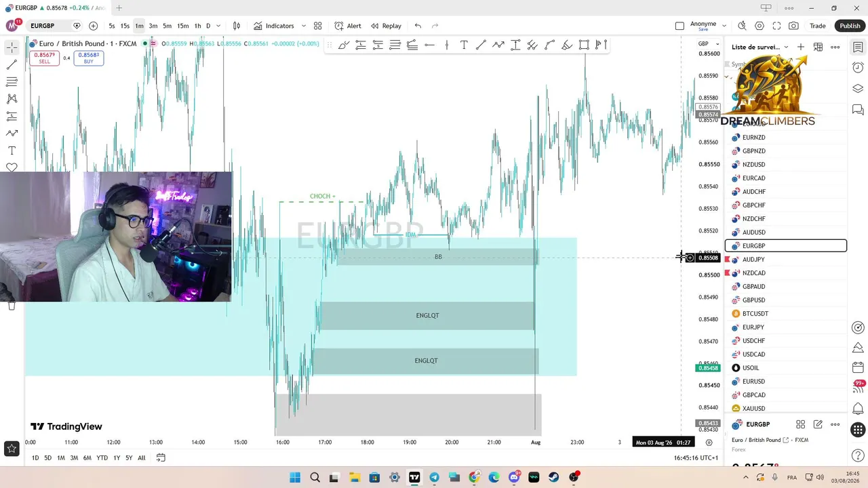The height and width of the screenshot is (488, 868).
Task: Open the chart type candles selector
Action: pyautogui.click(x=237, y=26)
